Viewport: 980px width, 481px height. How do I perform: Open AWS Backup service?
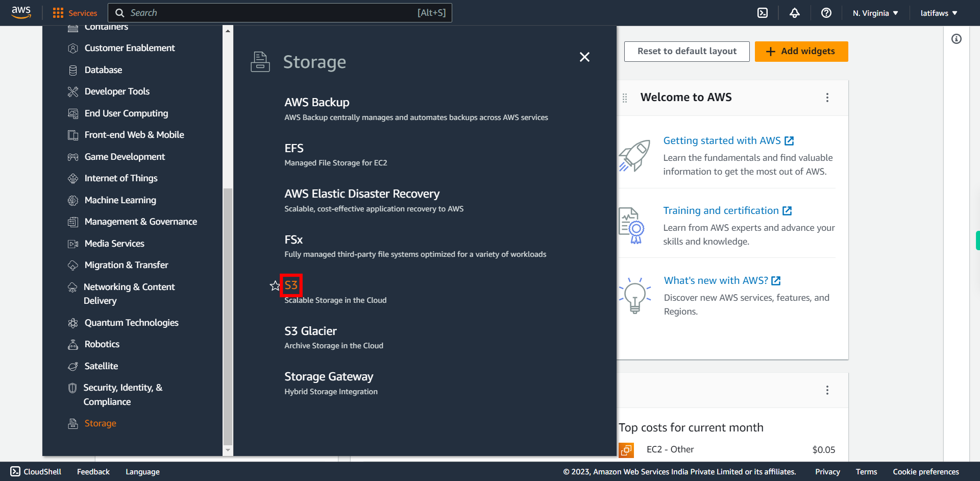pos(317,102)
